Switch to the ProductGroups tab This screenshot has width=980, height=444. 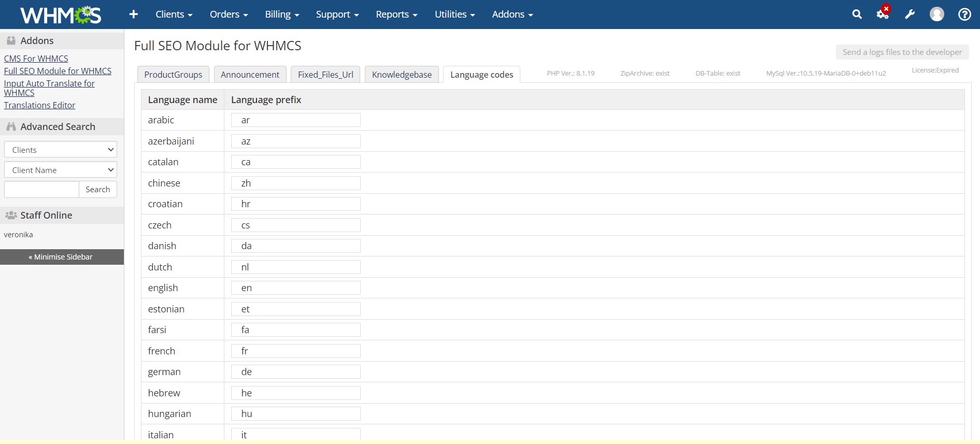[173, 75]
